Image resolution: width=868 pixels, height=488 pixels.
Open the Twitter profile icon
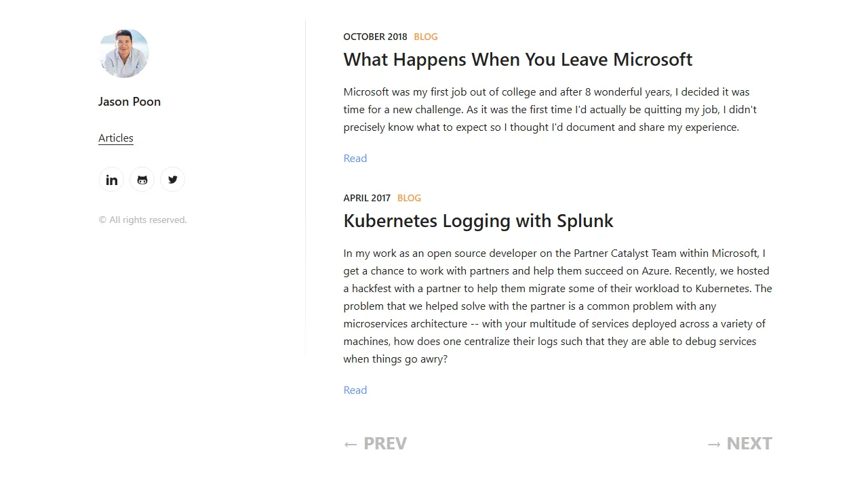click(172, 180)
